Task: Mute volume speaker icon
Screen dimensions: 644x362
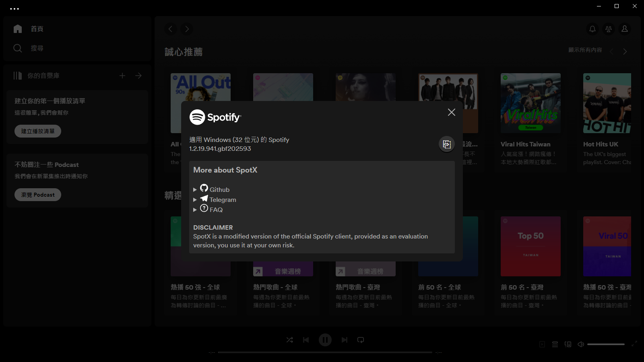Action: point(581,344)
